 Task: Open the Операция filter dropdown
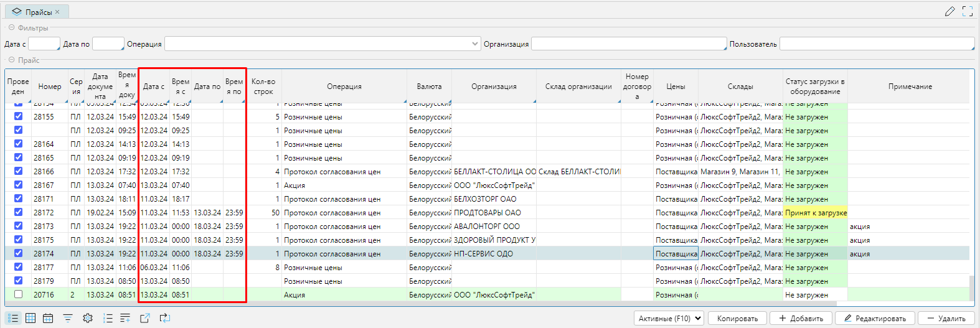click(x=474, y=44)
